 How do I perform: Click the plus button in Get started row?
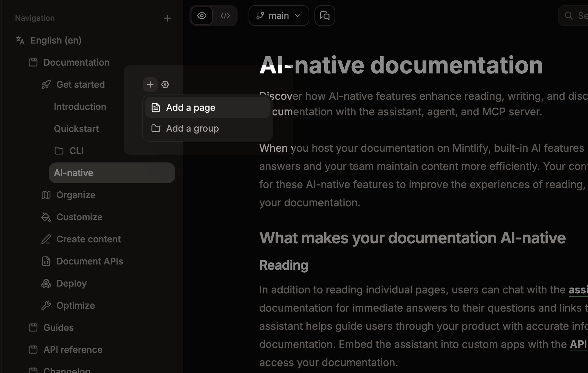150,84
